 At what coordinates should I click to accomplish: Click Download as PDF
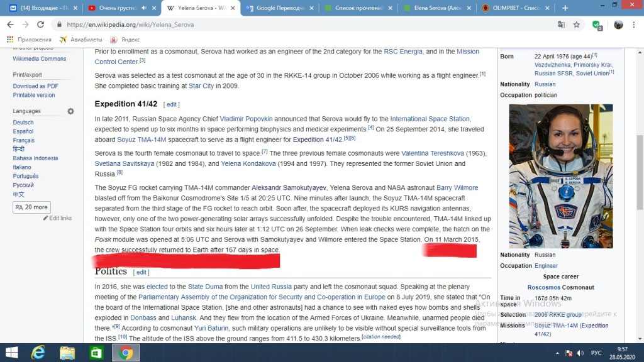(35, 85)
